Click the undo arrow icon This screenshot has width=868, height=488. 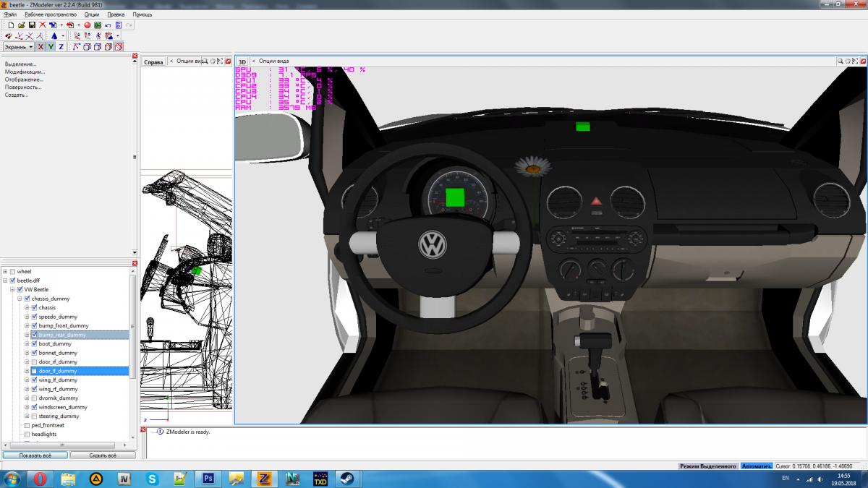[108, 25]
